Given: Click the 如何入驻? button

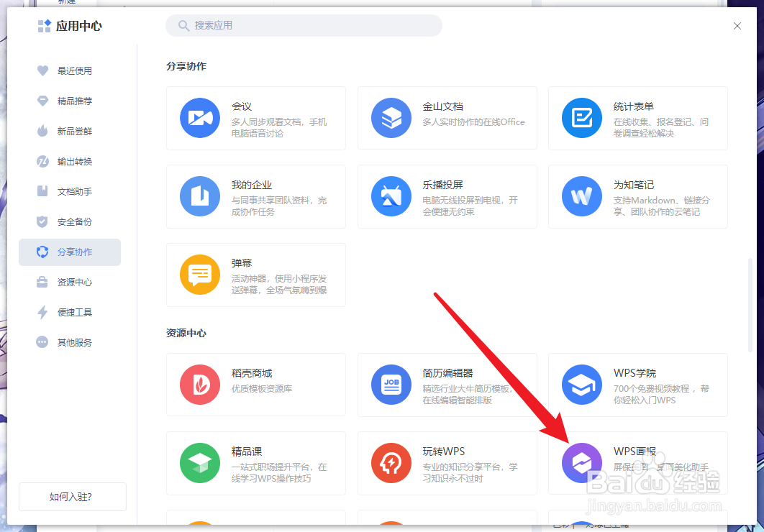Looking at the screenshot, I should (72, 497).
